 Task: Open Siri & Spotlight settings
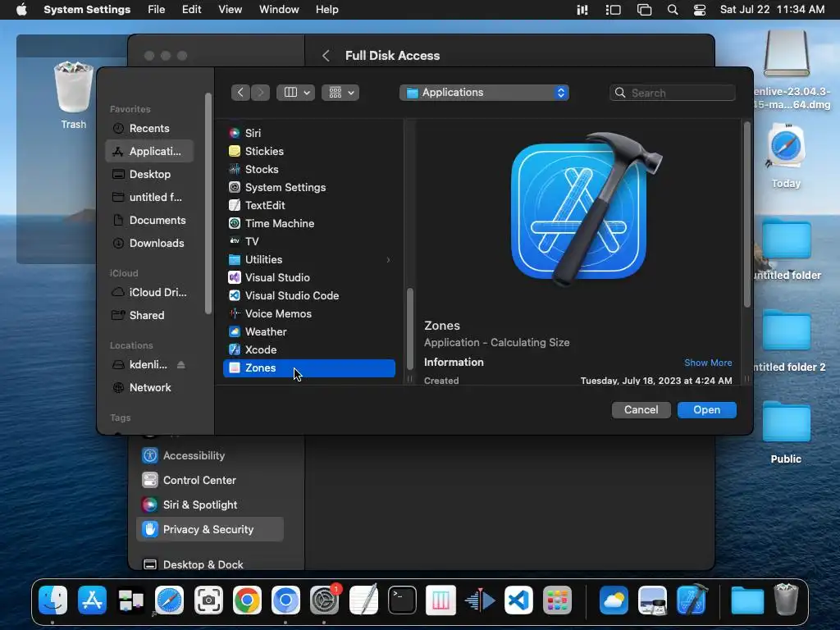[x=210, y=505]
